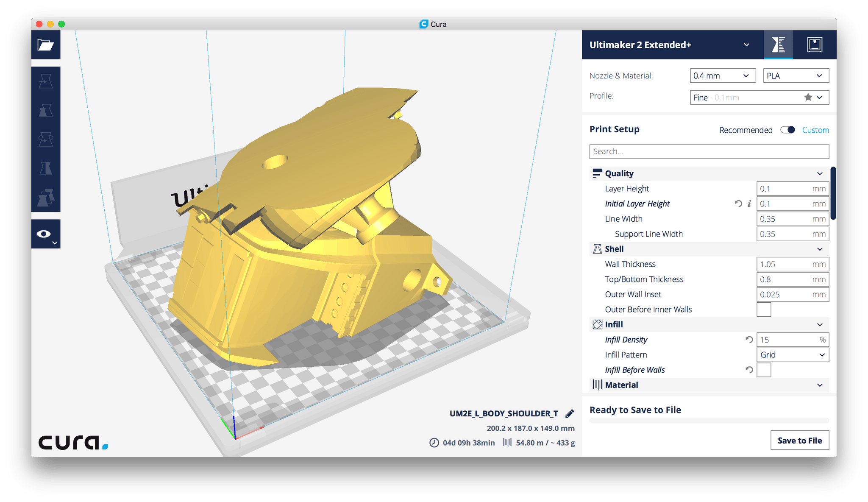Open the file loading icon
Viewport: 868px width, 502px height.
tap(45, 45)
